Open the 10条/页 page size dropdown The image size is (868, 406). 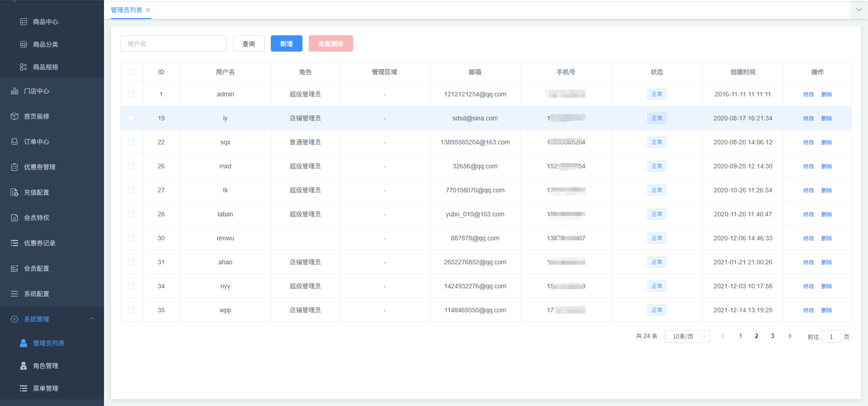tap(687, 336)
